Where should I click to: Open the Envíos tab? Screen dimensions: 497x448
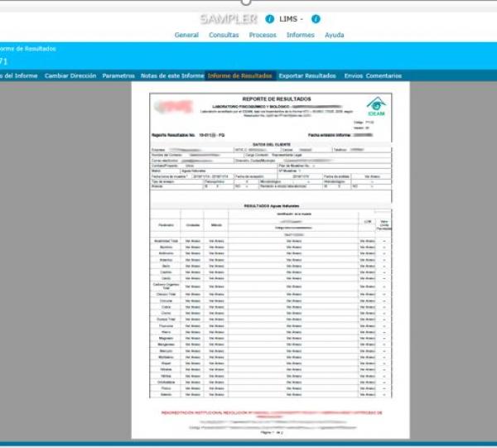tap(354, 75)
